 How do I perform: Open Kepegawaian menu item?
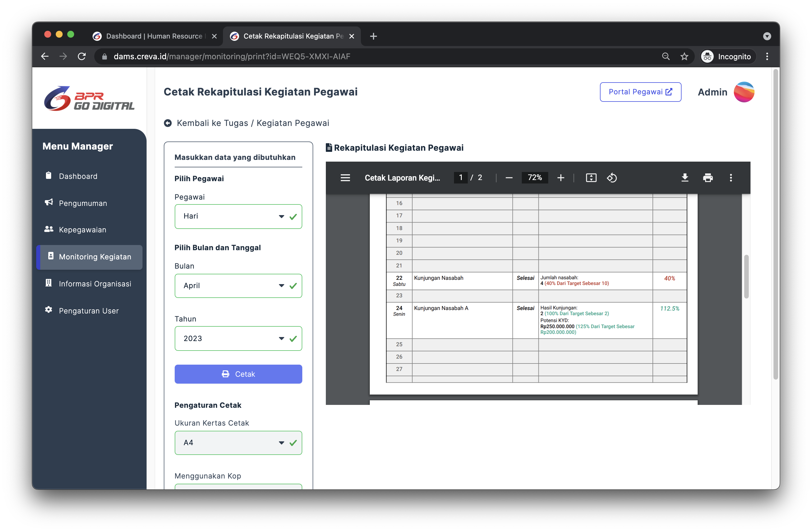82,230
